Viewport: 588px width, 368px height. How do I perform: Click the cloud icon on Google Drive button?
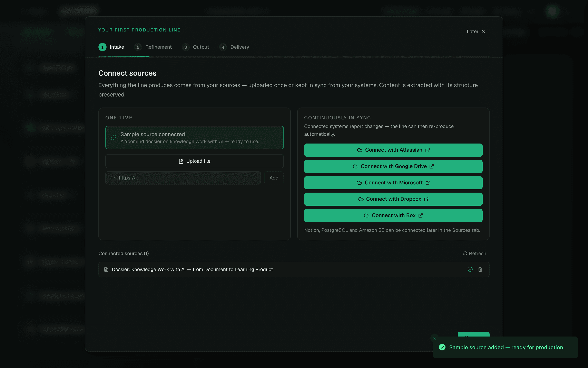(355, 166)
